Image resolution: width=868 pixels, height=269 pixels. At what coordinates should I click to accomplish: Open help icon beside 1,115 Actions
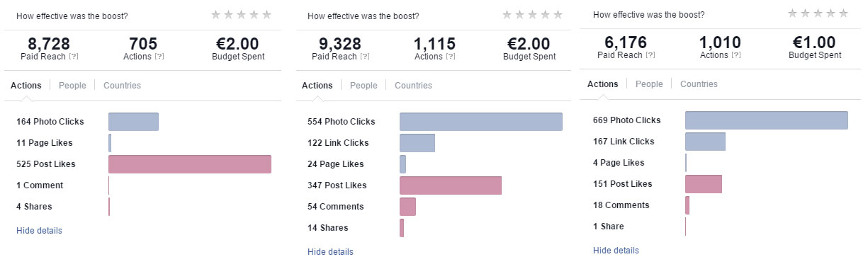tap(451, 57)
